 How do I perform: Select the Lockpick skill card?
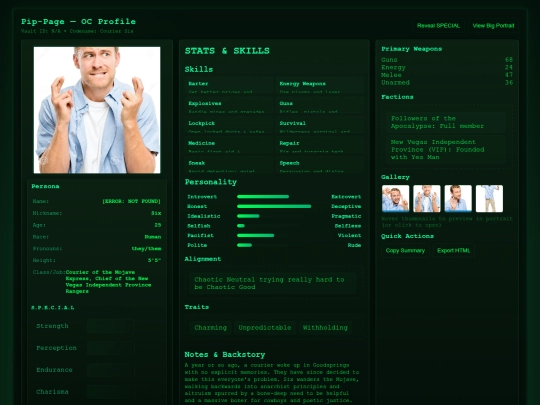[229, 125]
